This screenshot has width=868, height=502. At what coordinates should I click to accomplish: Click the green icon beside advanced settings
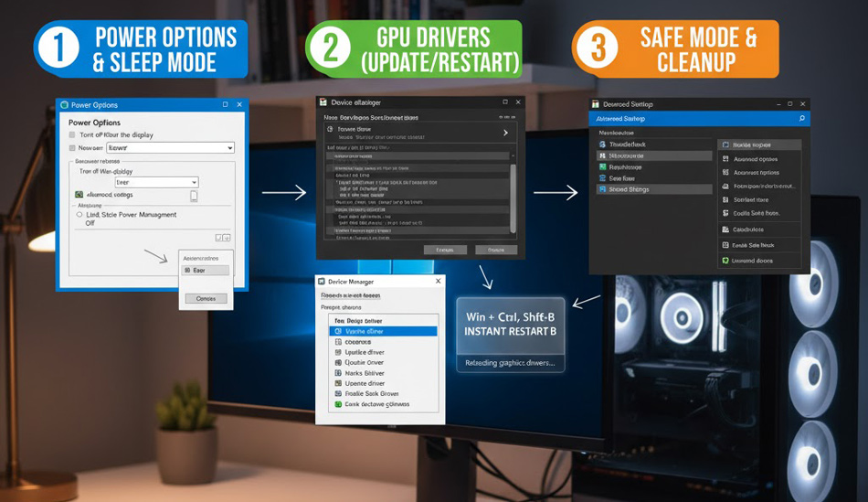79,195
